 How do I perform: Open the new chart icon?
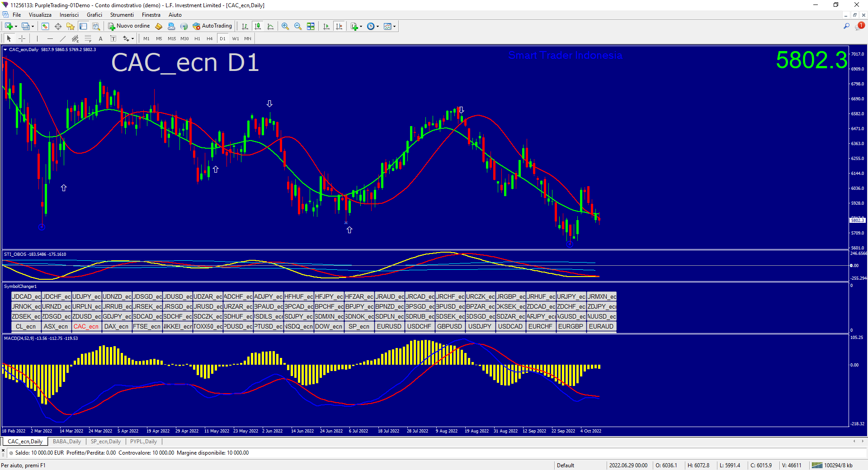pos(9,26)
